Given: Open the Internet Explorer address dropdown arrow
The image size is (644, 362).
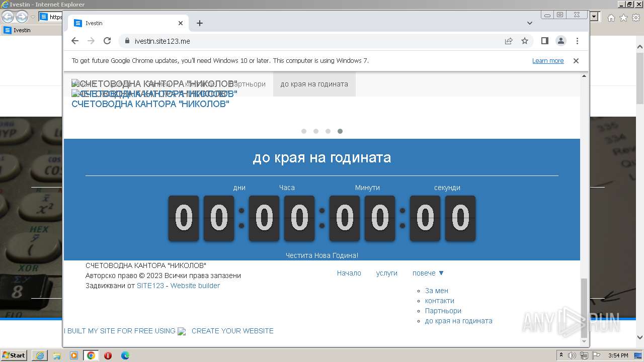Looking at the screenshot, I should tap(595, 17).
